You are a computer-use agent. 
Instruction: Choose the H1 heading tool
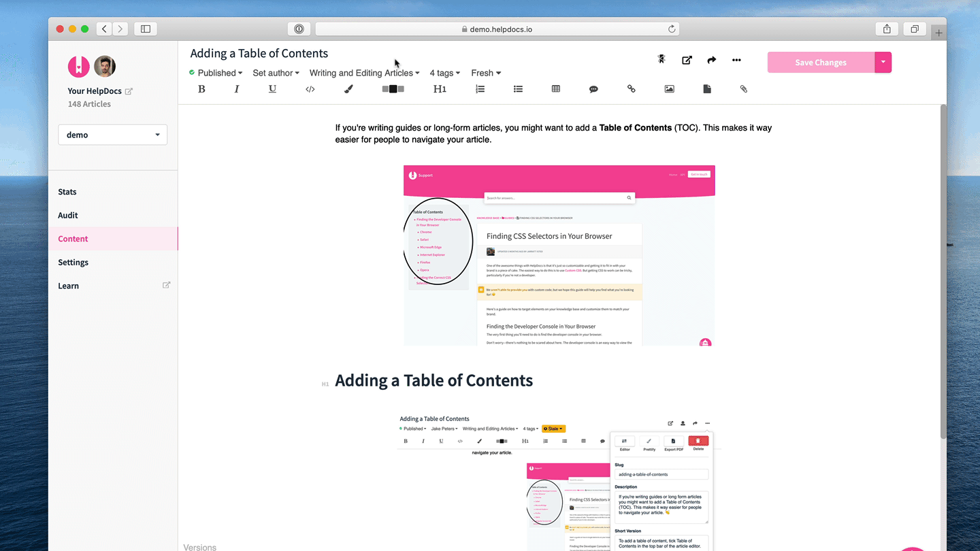point(440,89)
